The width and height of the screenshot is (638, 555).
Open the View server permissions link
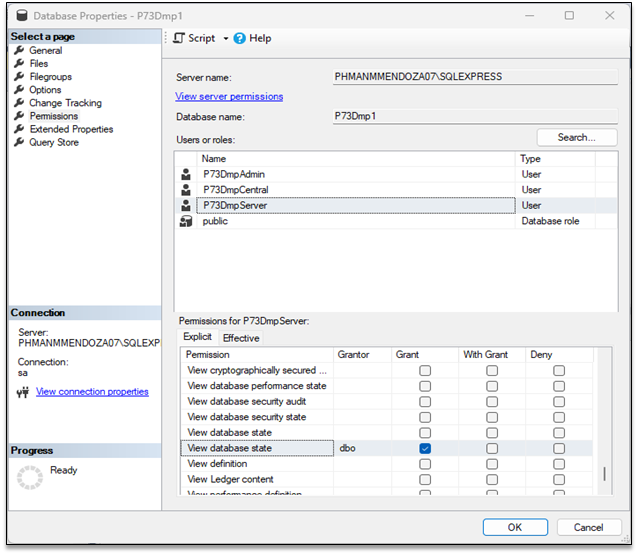click(229, 97)
